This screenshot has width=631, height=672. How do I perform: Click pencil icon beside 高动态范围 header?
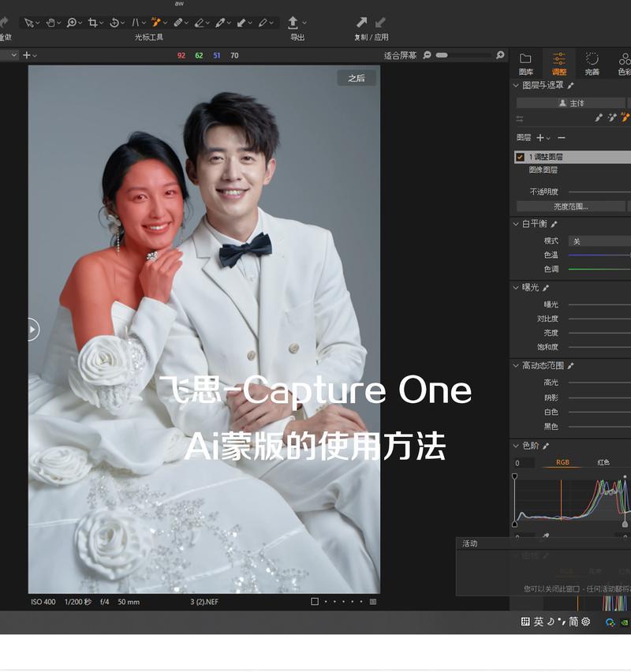(x=570, y=366)
